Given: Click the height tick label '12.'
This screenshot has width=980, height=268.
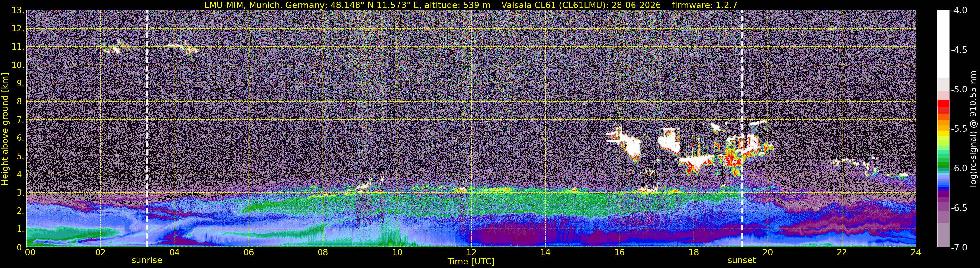Looking at the screenshot, I should (x=18, y=29).
